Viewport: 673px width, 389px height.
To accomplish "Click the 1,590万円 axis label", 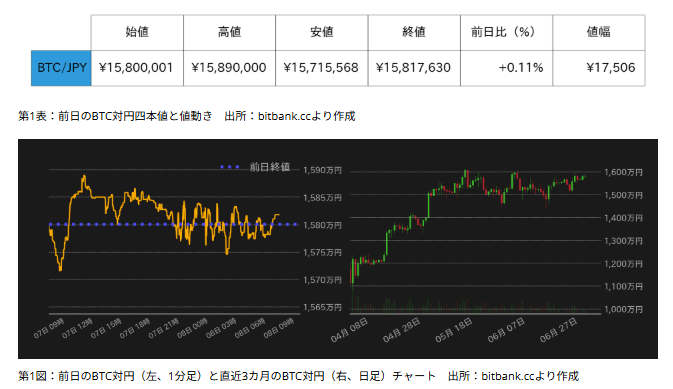I will pos(322,170).
